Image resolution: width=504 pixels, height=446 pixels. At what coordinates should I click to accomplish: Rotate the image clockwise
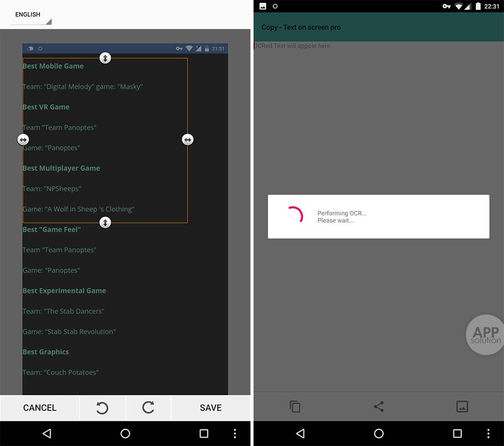148,408
